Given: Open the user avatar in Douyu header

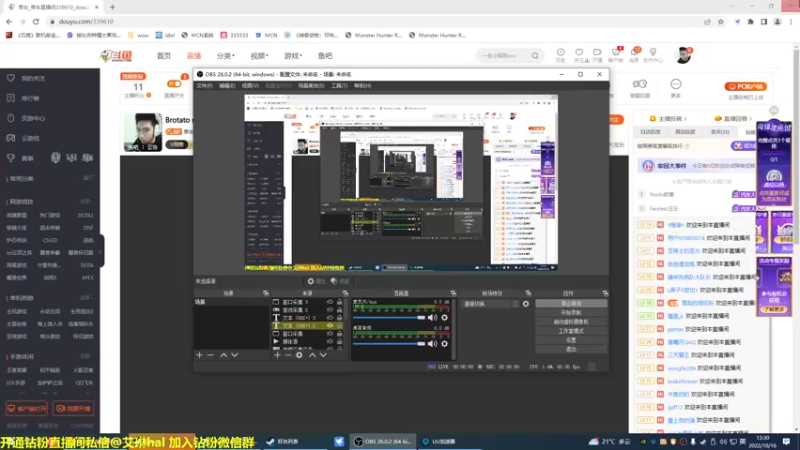Looking at the screenshot, I should click(683, 55).
